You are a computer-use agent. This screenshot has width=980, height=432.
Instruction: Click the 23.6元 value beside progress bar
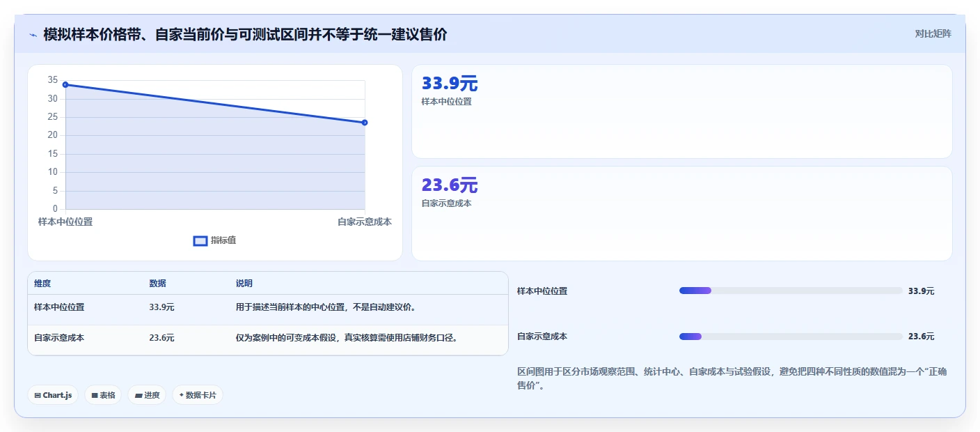pos(922,337)
